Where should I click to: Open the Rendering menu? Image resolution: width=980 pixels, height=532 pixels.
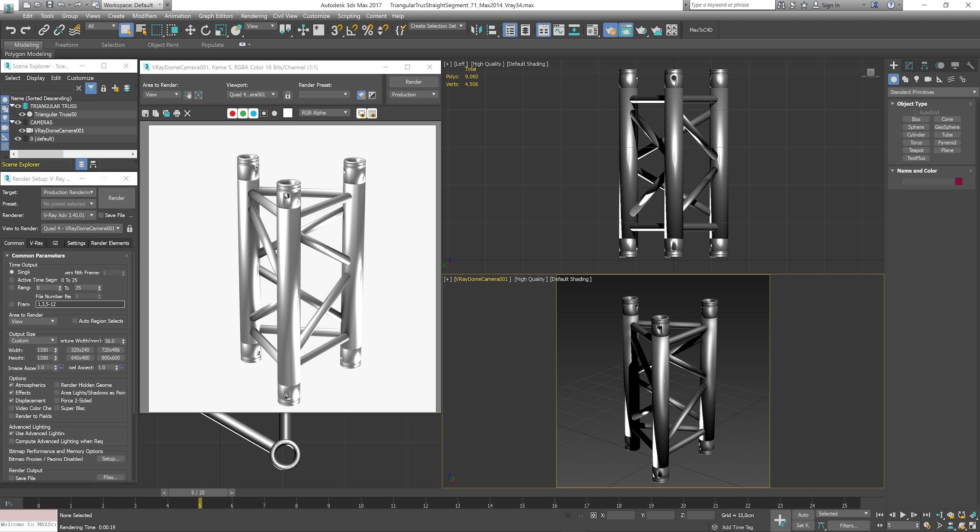[x=254, y=16]
